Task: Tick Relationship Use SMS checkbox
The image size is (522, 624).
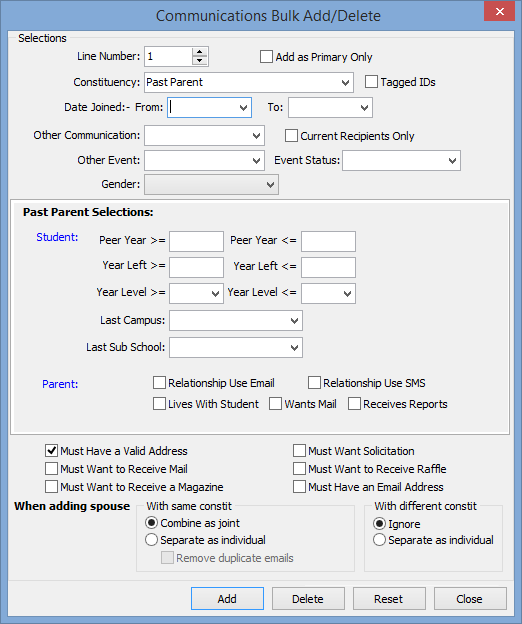Action: tap(314, 383)
